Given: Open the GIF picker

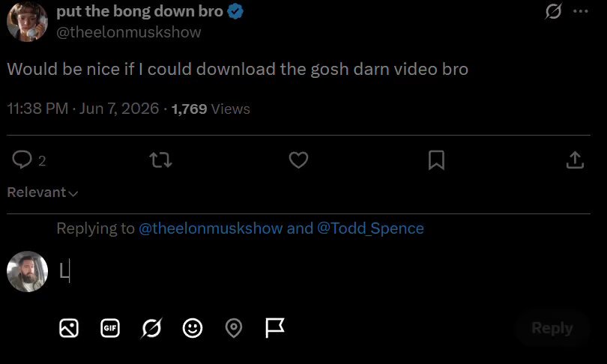Looking at the screenshot, I should [110, 328].
